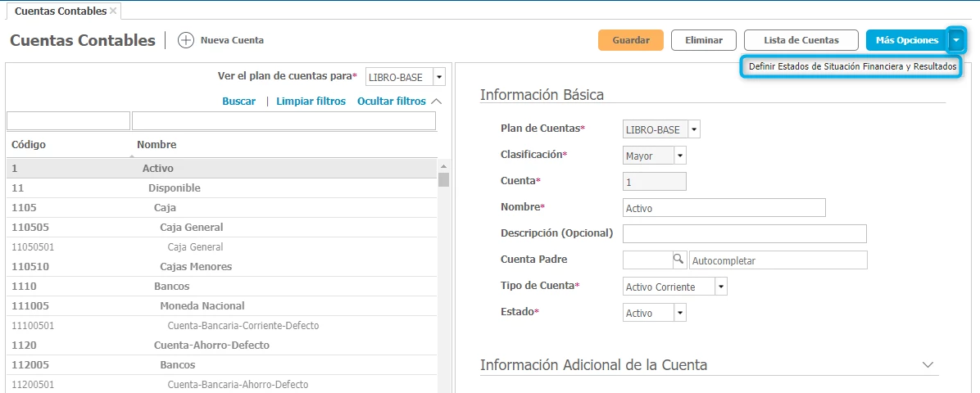Viewport: 980px width, 393px height.
Task: Open the Más Opciones arrow dropdown
Action: click(x=957, y=40)
